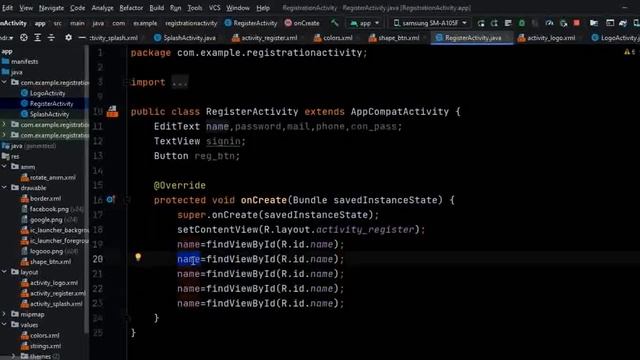Viewport: 640px width, 360px height.
Task: Select rotate_anim.xml in project tree
Action: [x=53, y=178]
